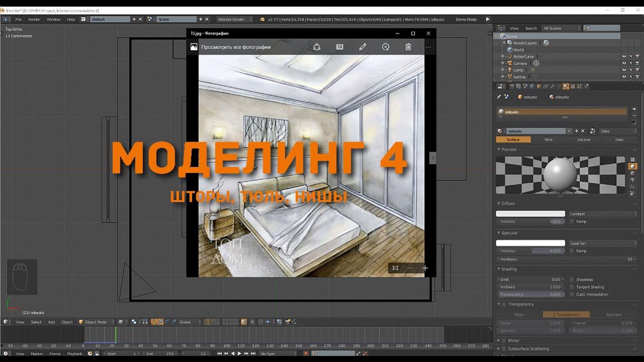Open the Object Mode dropdown
Viewport: 644px width, 362px height.
click(x=97, y=322)
